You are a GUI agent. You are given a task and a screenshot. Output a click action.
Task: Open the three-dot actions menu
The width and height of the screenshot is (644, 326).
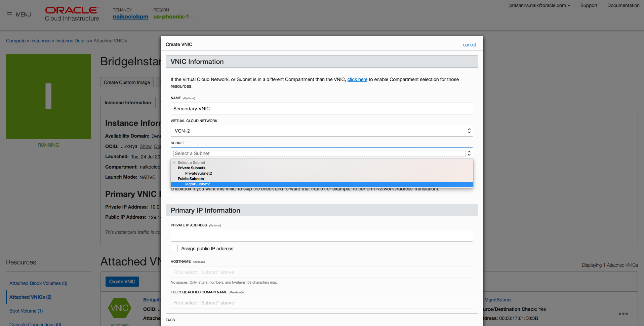(x=623, y=314)
